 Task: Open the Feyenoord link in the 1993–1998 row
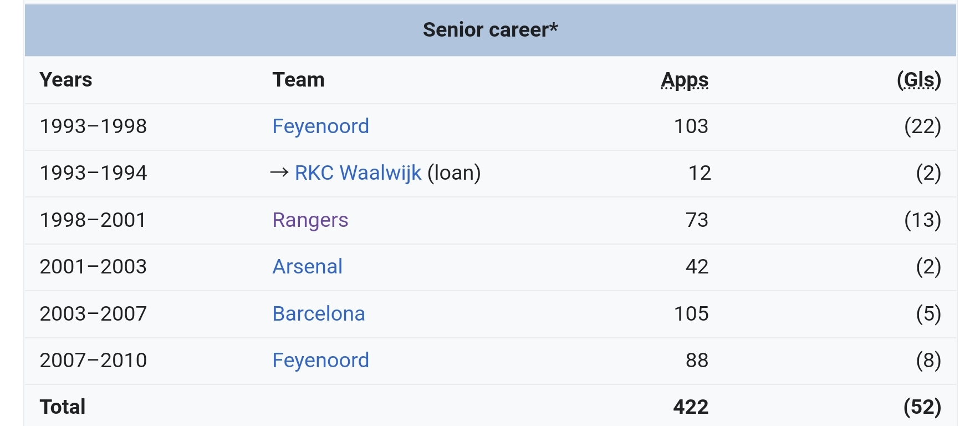click(320, 126)
